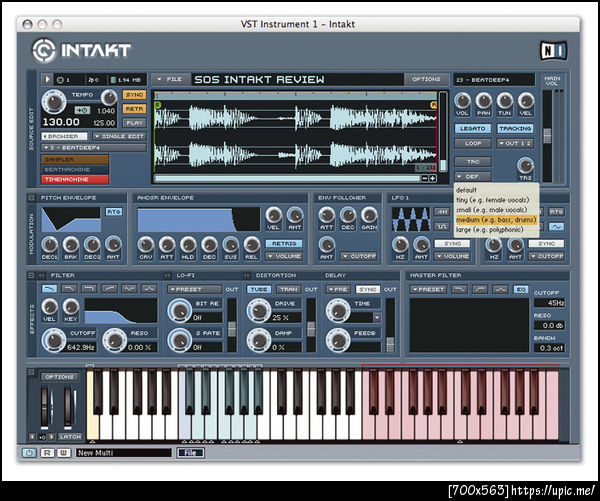Toggle the SYNC button near tempo
This screenshot has height=501, width=600.
tap(134, 95)
